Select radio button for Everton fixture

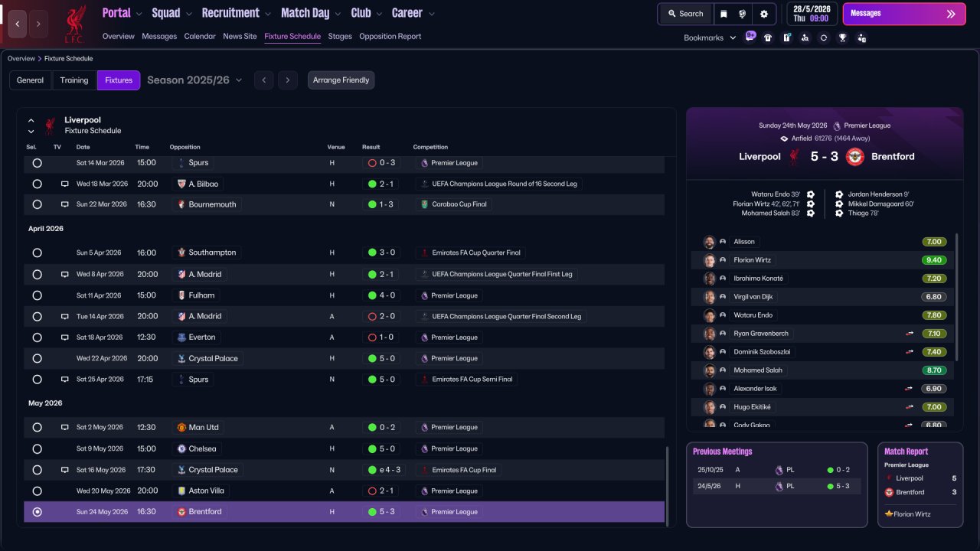[x=37, y=337]
